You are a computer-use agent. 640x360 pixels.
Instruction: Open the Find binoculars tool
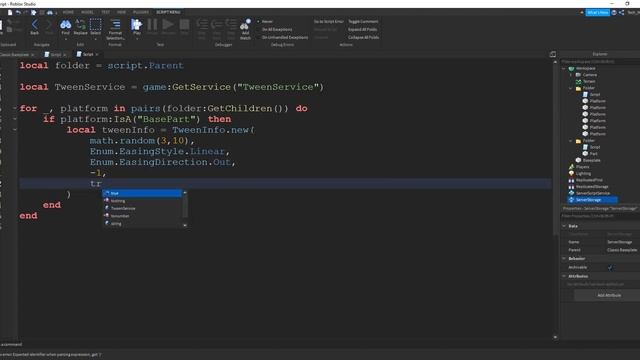(x=65, y=25)
